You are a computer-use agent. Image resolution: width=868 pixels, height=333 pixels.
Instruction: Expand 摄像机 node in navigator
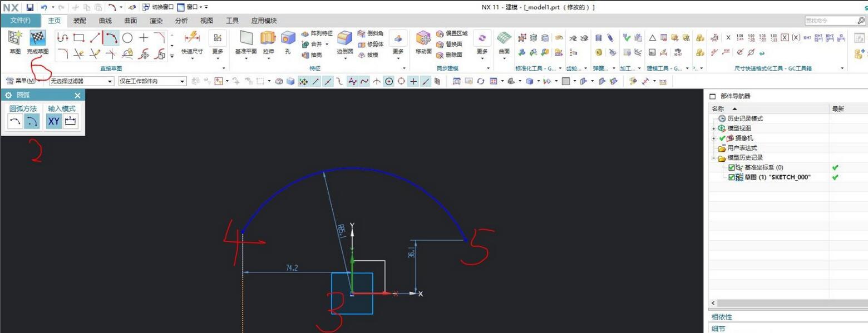(714, 138)
